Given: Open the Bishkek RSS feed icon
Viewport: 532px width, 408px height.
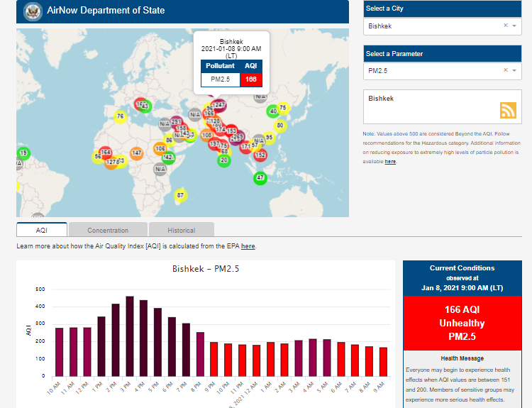Looking at the screenshot, I should [508, 110].
